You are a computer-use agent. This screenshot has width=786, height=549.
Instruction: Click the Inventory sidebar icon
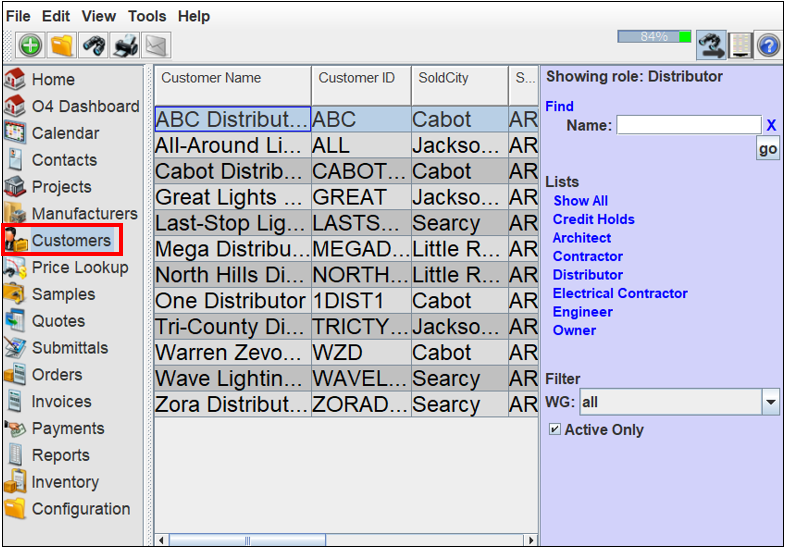[15, 482]
